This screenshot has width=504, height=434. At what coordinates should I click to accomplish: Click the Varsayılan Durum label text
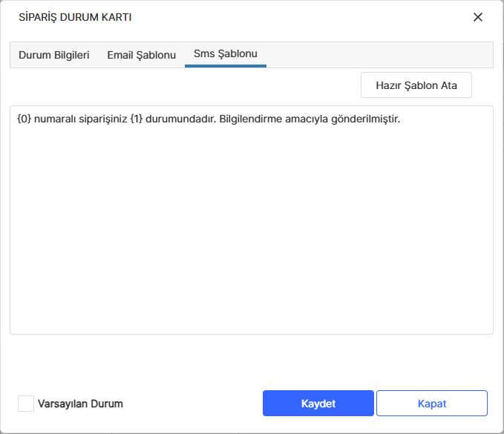tap(80, 404)
